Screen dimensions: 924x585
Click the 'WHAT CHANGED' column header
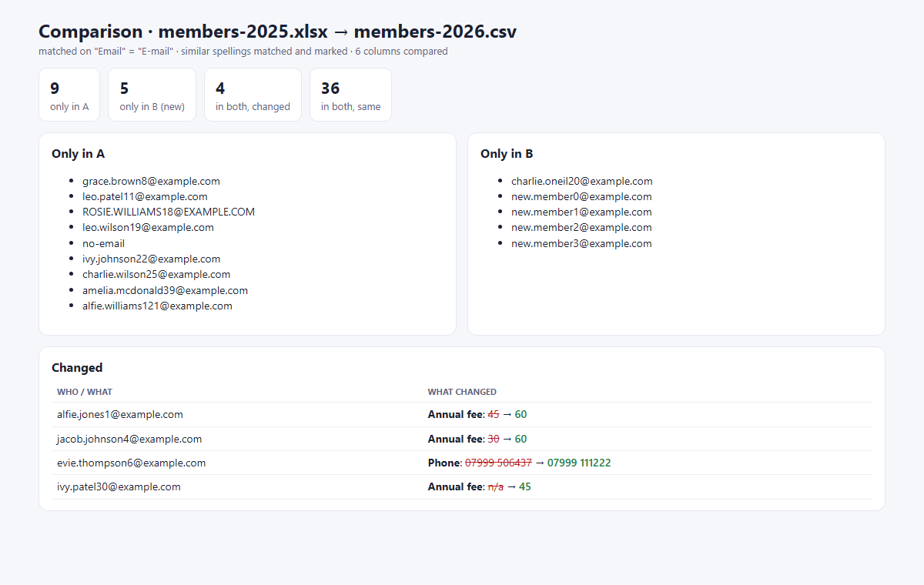[462, 392]
